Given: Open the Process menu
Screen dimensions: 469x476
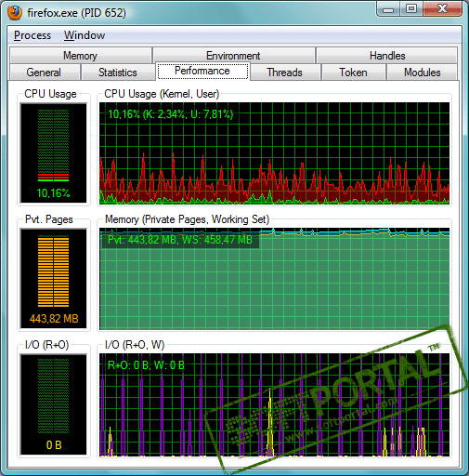Looking at the screenshot, I should point(33,35).
